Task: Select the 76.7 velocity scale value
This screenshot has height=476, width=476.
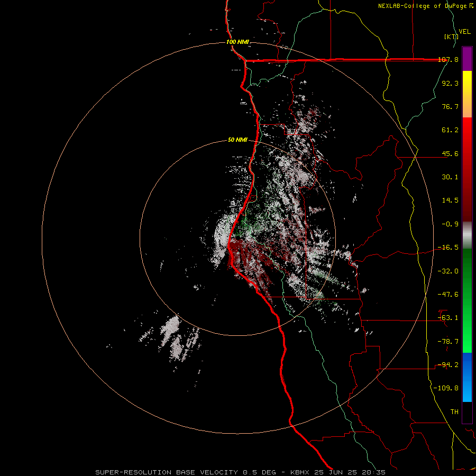Action: [x=450, y=106]
